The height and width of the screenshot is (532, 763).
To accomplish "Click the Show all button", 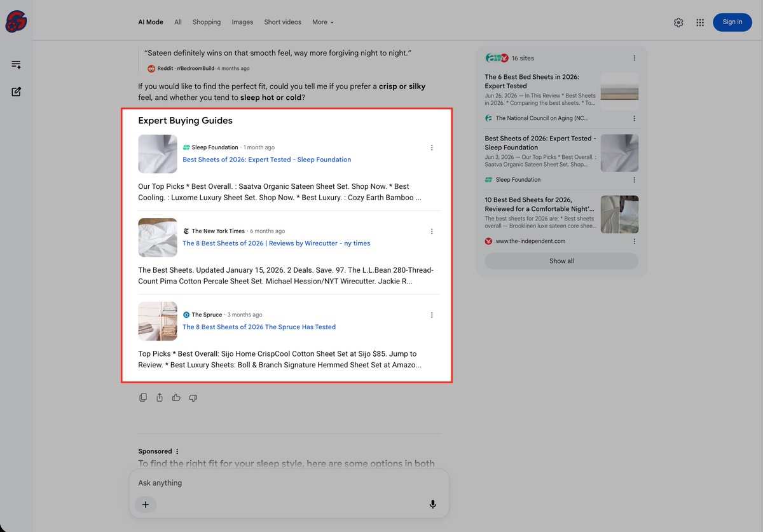I will (x=561, y=261).
